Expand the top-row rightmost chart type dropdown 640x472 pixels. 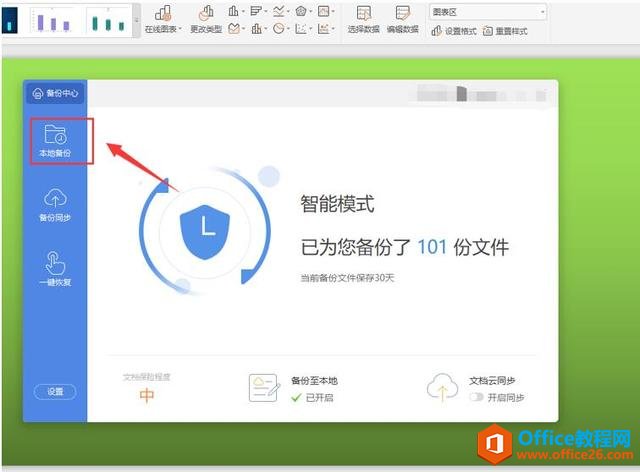click(x=333, y=11)
